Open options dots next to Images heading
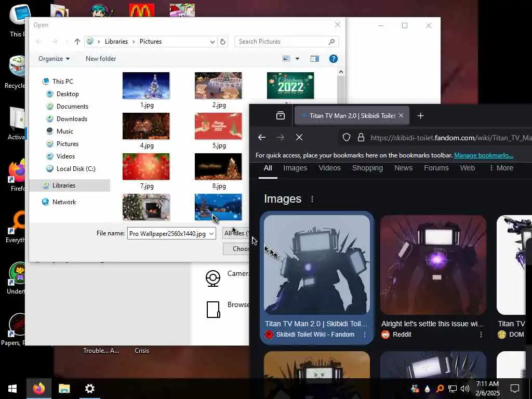Viewport: 532px width, 399px height. (x=312, y=199)
